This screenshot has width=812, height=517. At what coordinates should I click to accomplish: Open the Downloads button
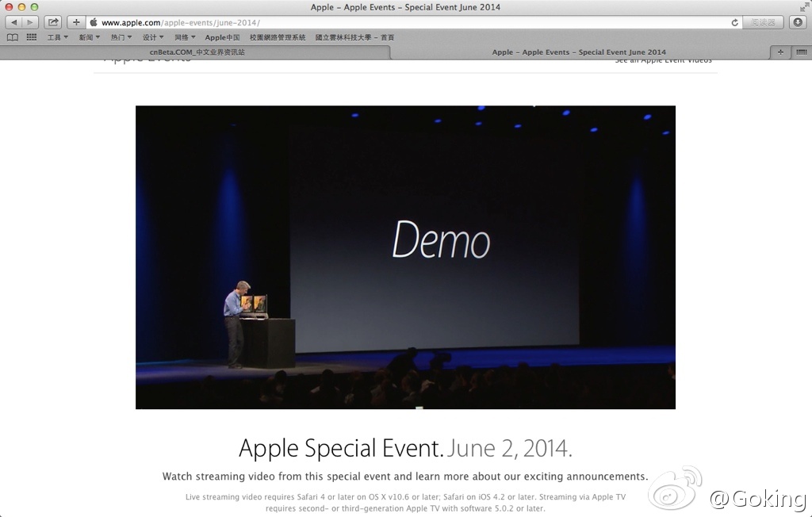click(798, 22)
